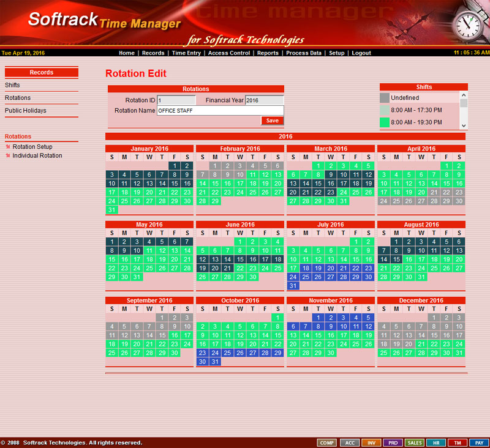
Task: Select January 1 in the 2016 calendar
Action: tap(175, 166)
